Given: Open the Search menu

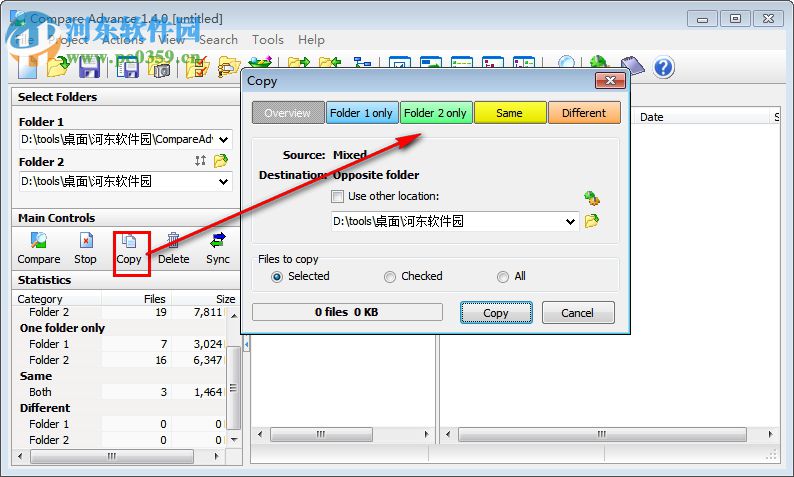Looking at the screenshot, I should click(x=218, y=39).
